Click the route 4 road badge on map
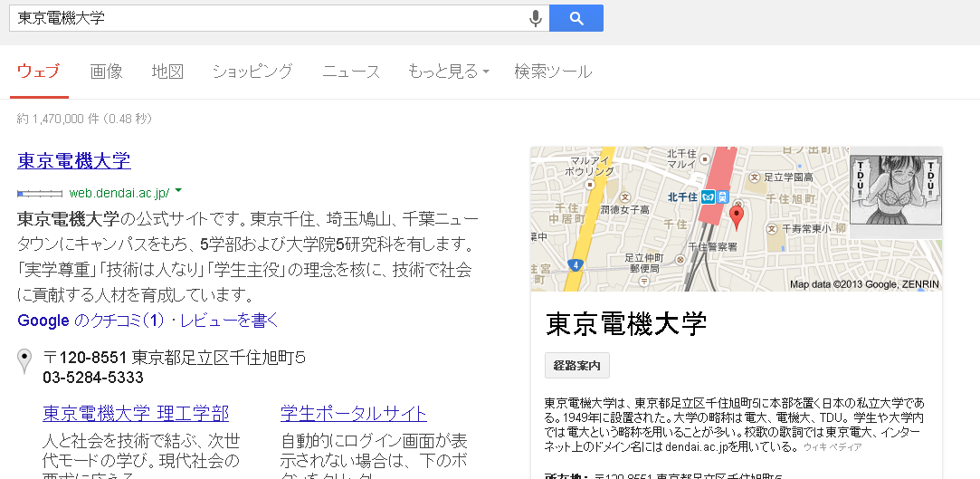The height and width of the screenshot is (479, 980). [x=575, y=266]
